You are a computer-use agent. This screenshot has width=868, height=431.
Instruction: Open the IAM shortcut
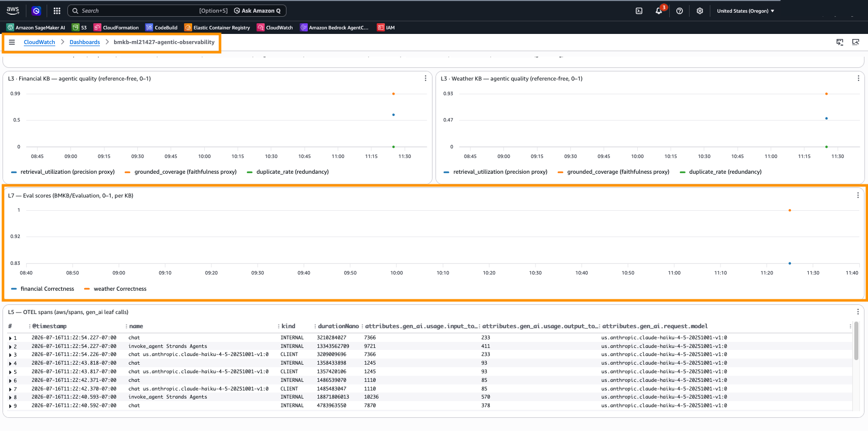pos(386,27)
